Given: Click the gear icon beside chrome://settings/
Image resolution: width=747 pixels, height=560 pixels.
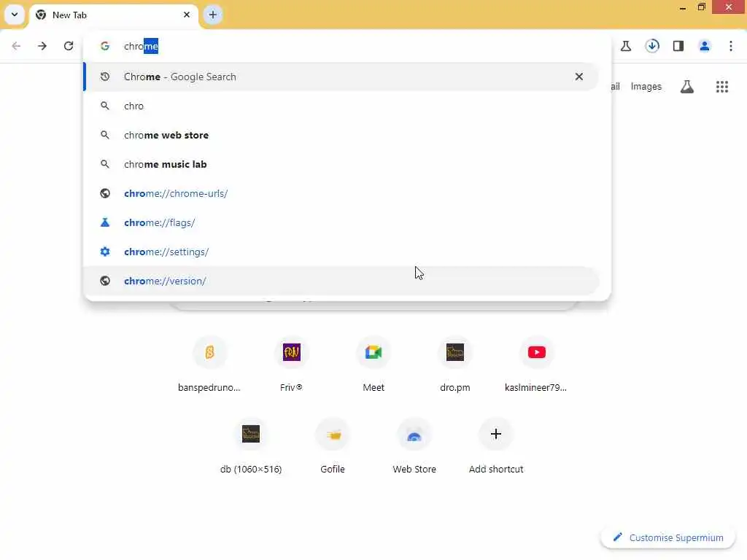Looking at the screenshot, I should point(105,252).
